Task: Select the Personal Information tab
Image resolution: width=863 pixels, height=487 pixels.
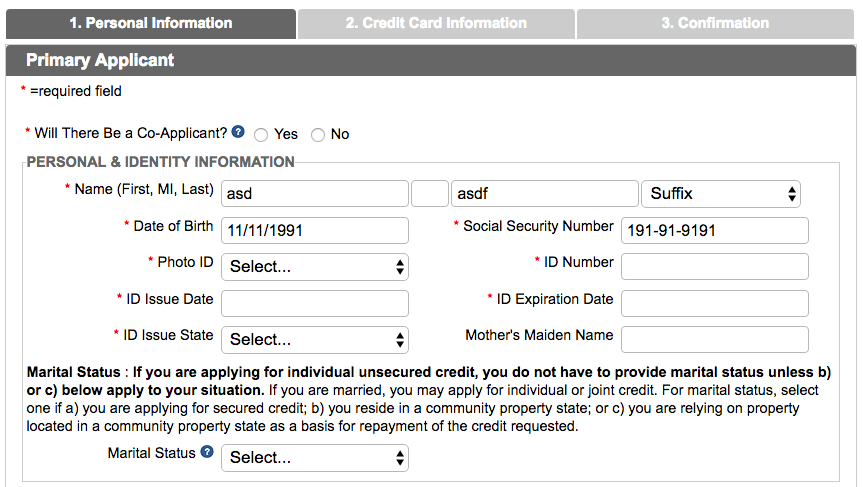Action: tap(151, 24)
